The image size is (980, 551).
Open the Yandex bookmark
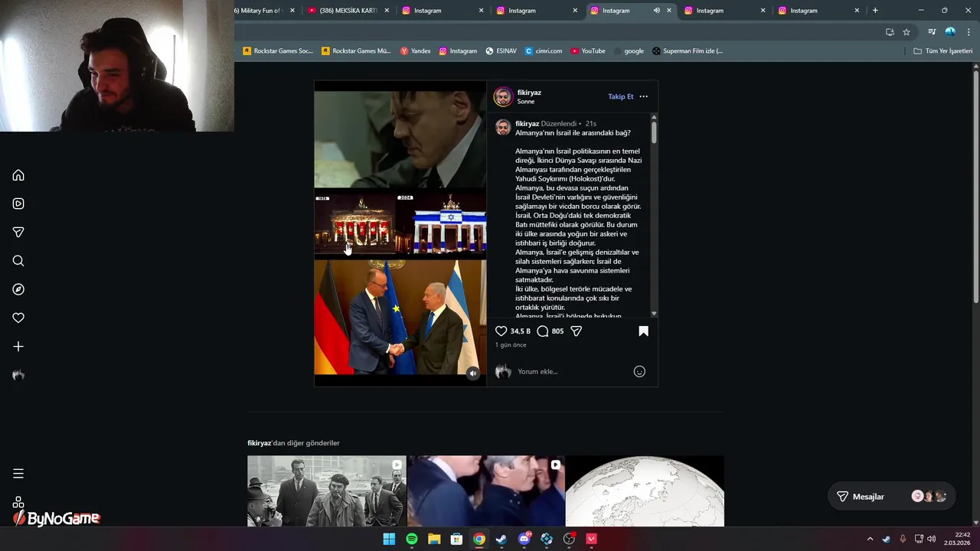click(x=416, y=51)
